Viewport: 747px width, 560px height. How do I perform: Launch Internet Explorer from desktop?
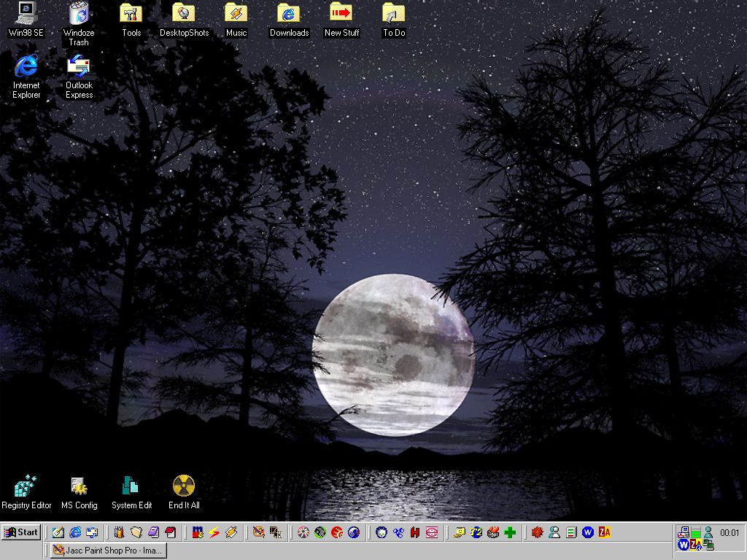pyautogui.click(x=26, y=66)
